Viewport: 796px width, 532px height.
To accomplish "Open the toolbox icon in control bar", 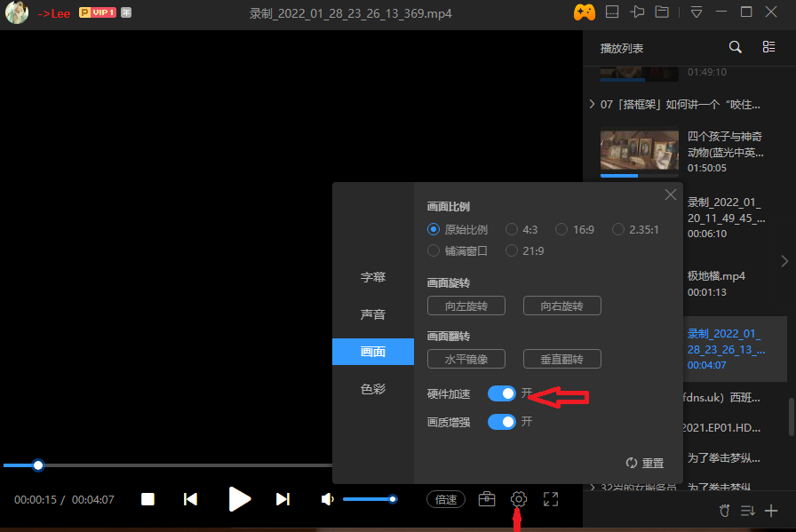I will [x=487, y=499].
